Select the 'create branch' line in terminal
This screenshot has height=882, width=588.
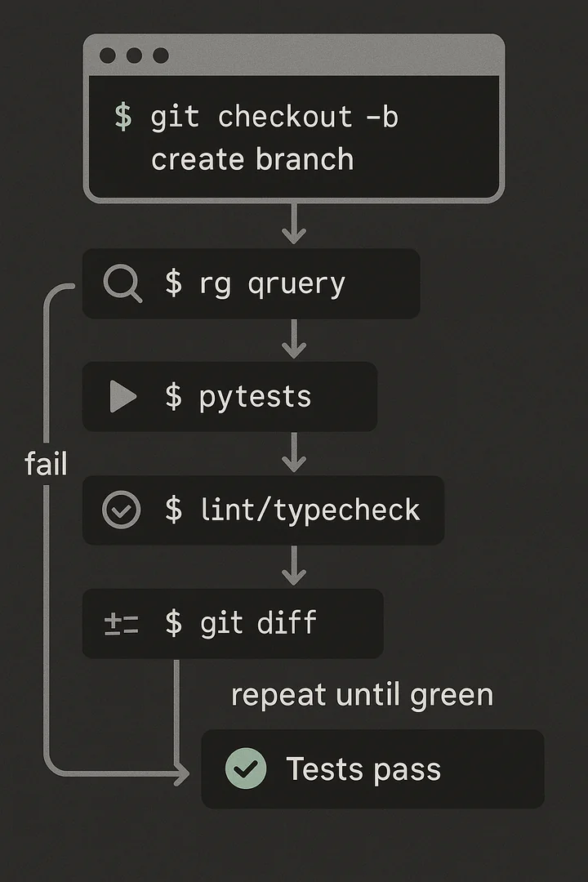click(252, 159)
